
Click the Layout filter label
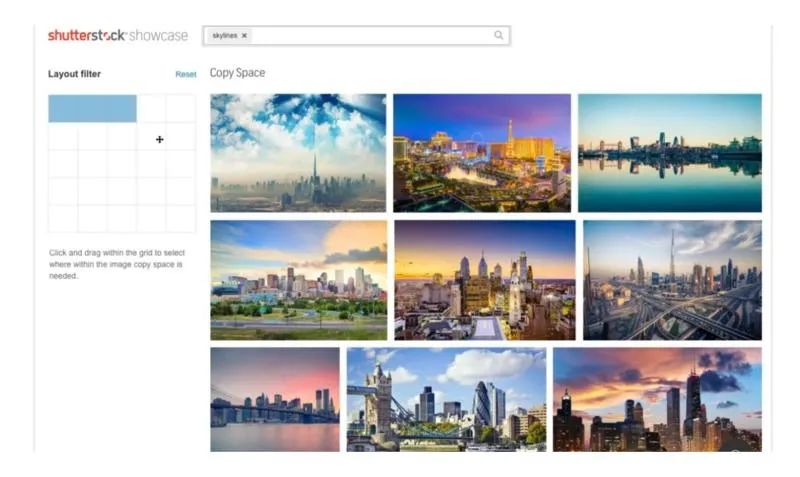pos(74,74)
